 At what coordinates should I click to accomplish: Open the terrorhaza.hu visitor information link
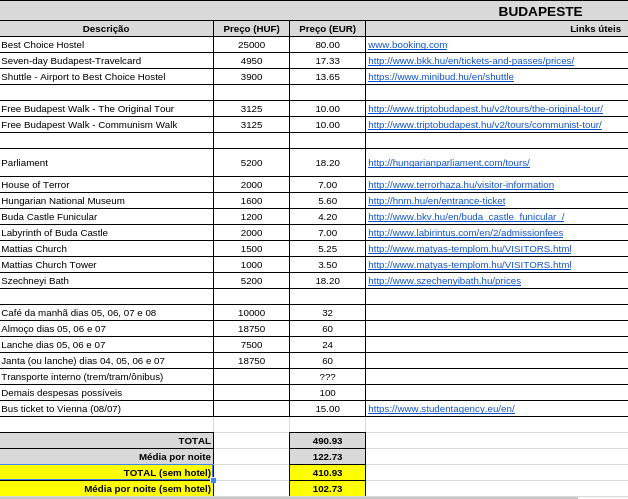460,185
